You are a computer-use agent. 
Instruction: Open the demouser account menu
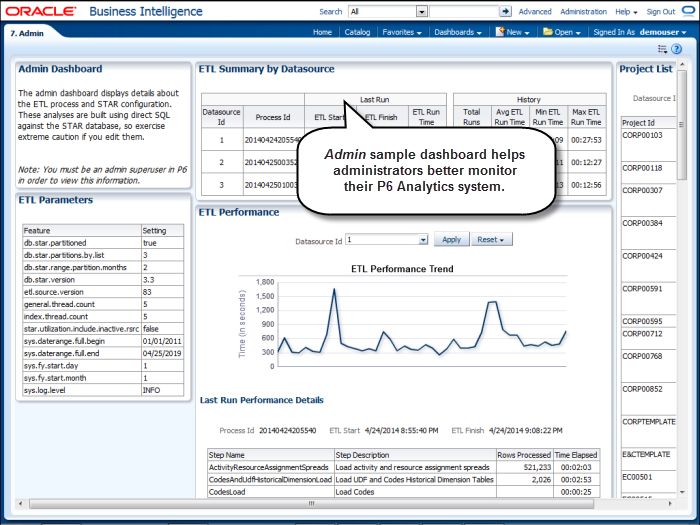click(663, 32)
